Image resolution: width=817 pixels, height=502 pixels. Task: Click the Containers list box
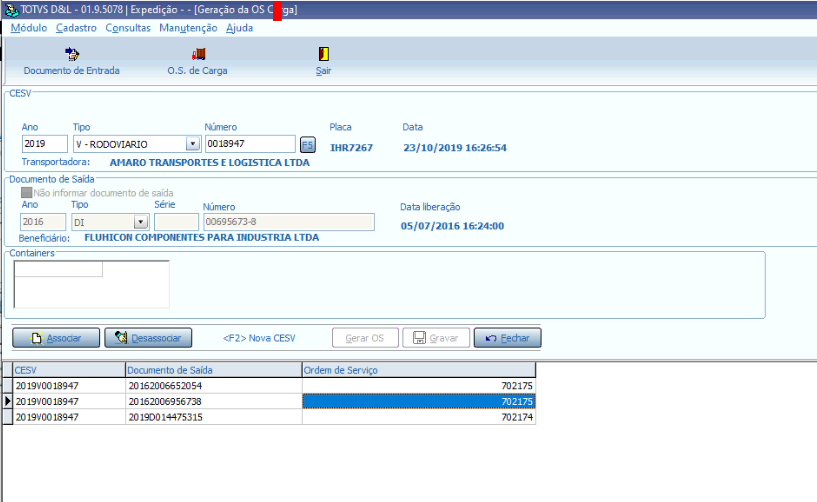tap(91, 284)
